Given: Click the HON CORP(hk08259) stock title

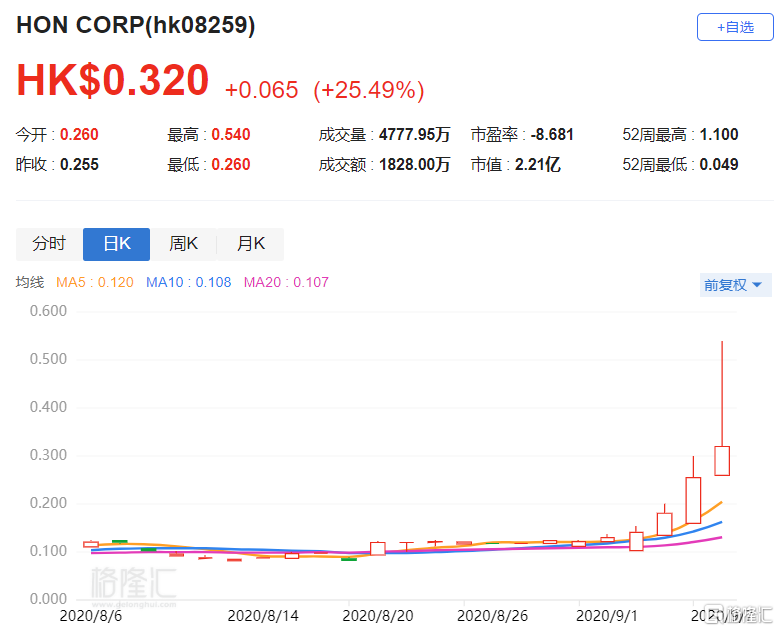Looking at the screenshot, I should point(136,26).
